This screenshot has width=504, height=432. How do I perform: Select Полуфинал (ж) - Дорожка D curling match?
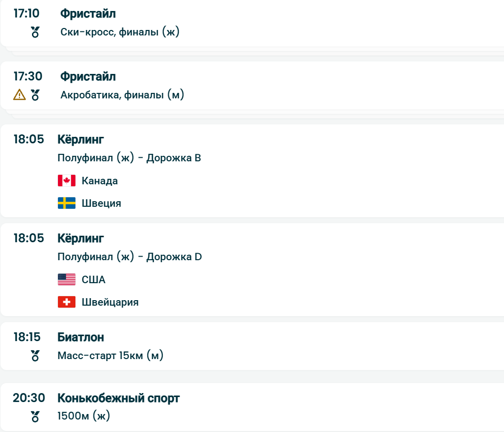pyautogui.click(x=130, y=257)
